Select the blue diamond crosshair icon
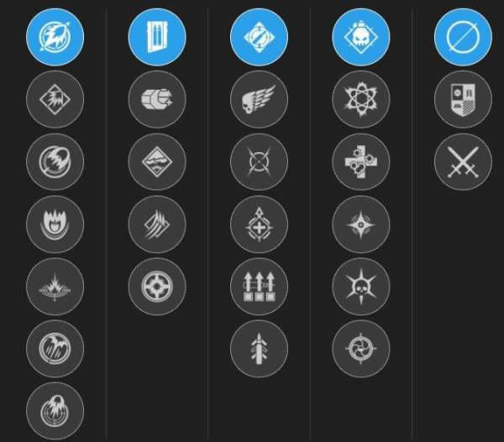 pos(259,37)
